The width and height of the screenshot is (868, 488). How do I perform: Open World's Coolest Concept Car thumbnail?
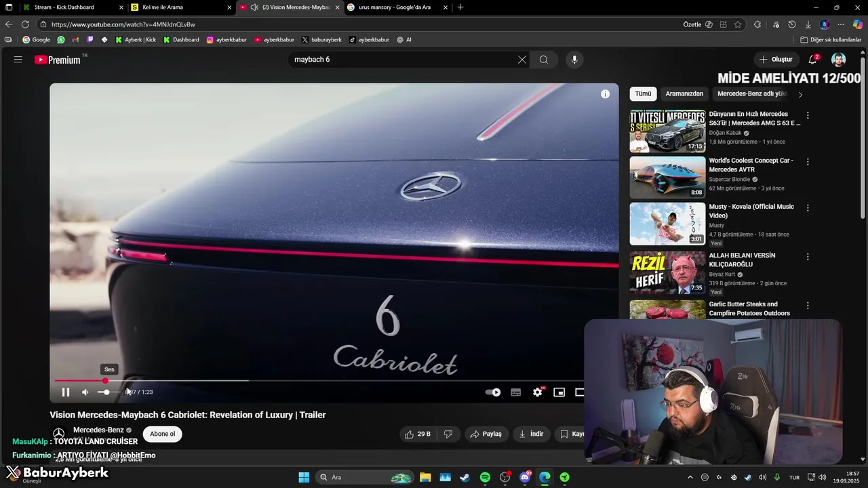coord(667,178)
